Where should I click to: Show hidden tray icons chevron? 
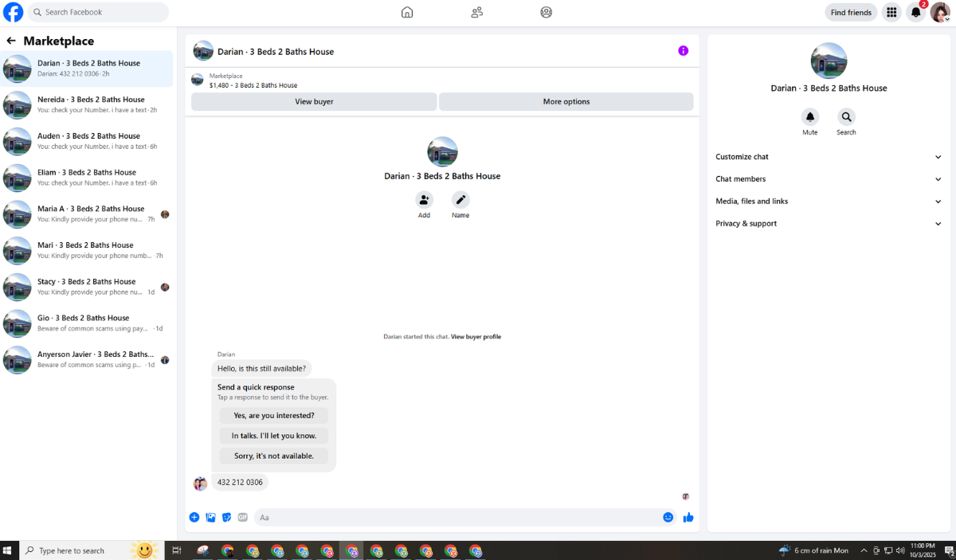[864, 550]
